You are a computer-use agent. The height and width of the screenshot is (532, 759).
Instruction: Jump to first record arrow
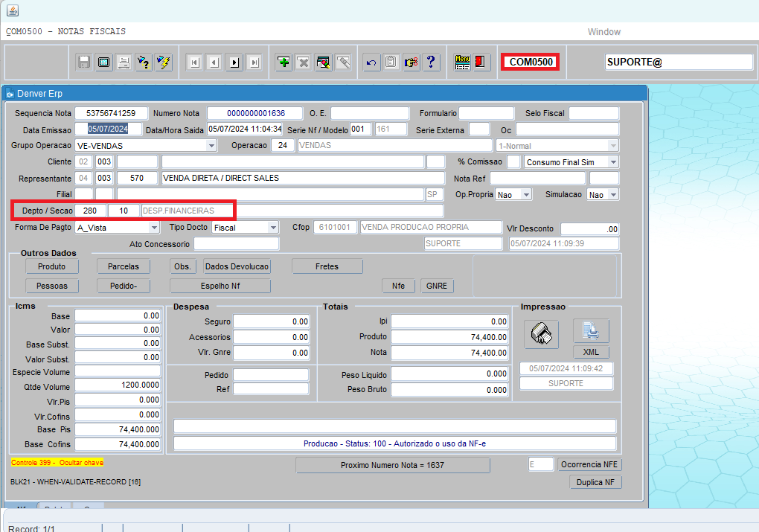195,63
